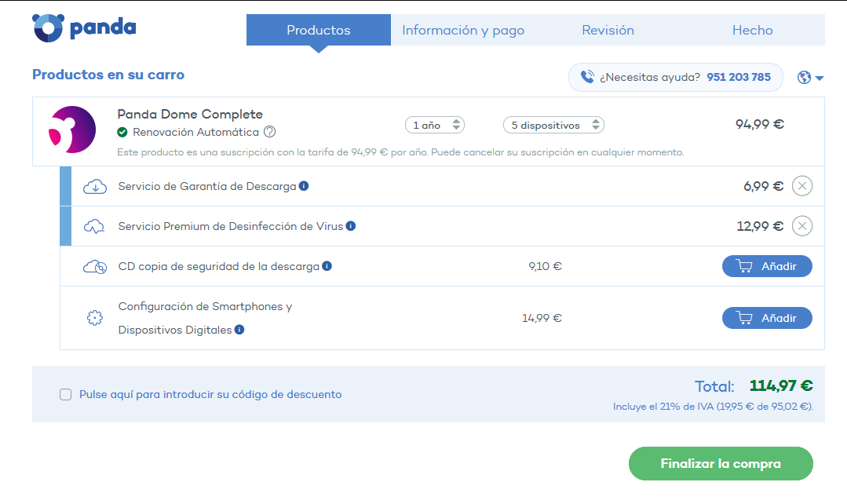Image resolution: width=847 pixels, height=504 pixels.
Task: Click the Renovación Automática label
Action: pyautogui.click(x=195, y=133)
